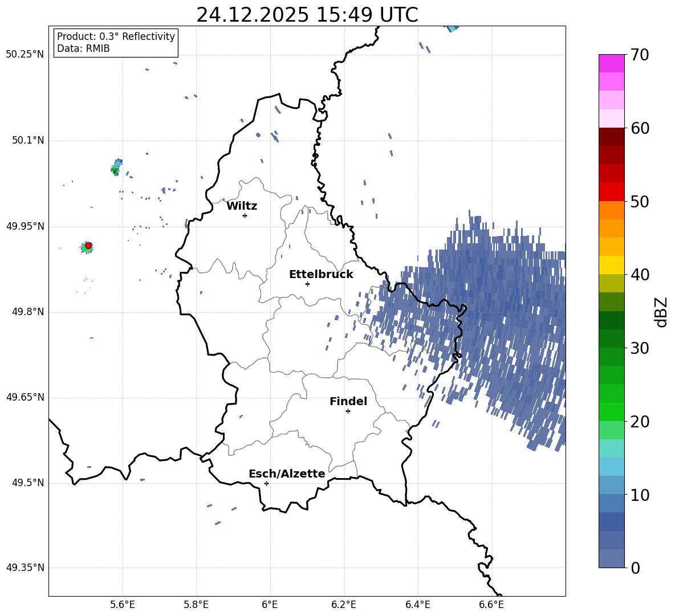Viewport: 675px width, 616px height.
Task: Click the yellow colorbar swatch above 40
Action: click(x=612, y=265)
